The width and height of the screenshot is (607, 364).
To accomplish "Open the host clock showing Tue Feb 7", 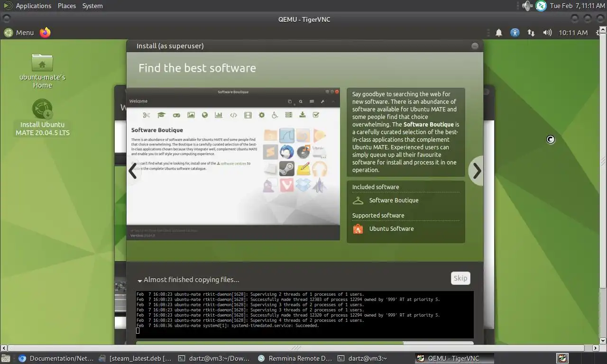I will 577,6.
